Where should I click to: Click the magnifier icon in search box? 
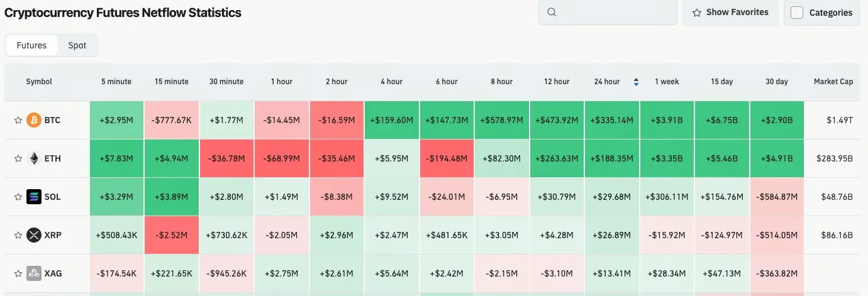pyautogui.click(x=552, y=12)
